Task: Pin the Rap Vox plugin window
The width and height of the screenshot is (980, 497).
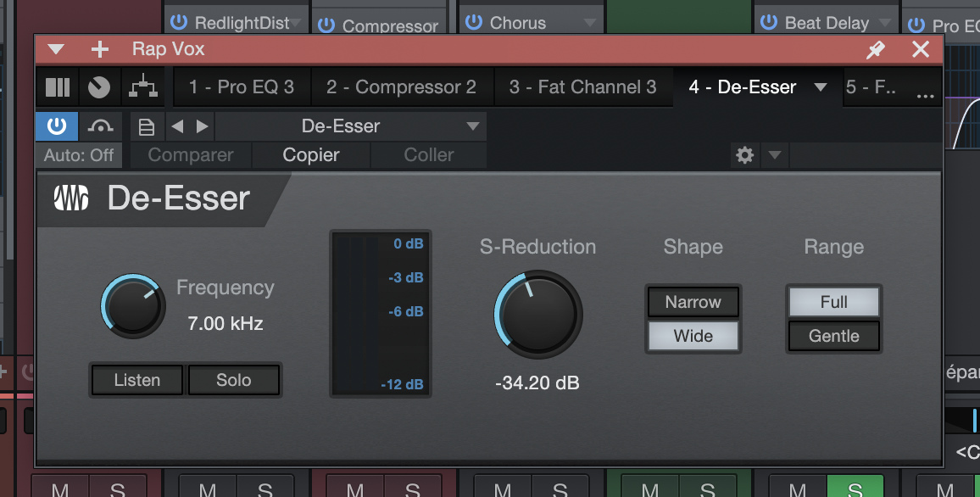Action: [876, 49]
